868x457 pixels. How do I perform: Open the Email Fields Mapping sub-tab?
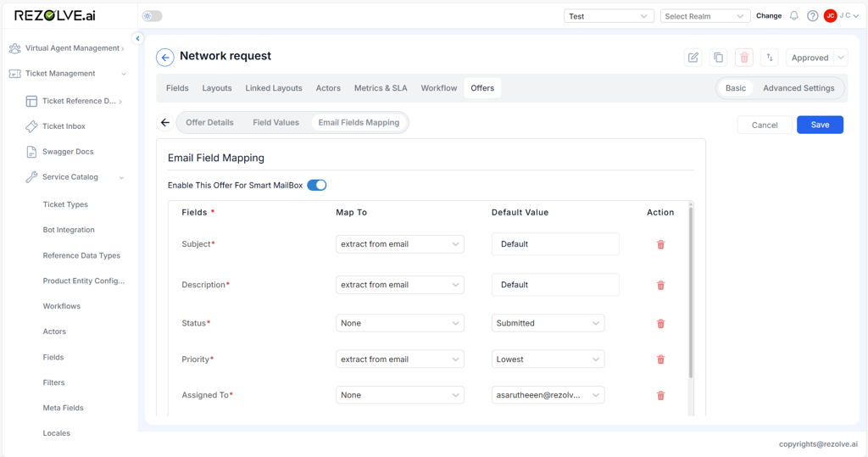[359, 122]
